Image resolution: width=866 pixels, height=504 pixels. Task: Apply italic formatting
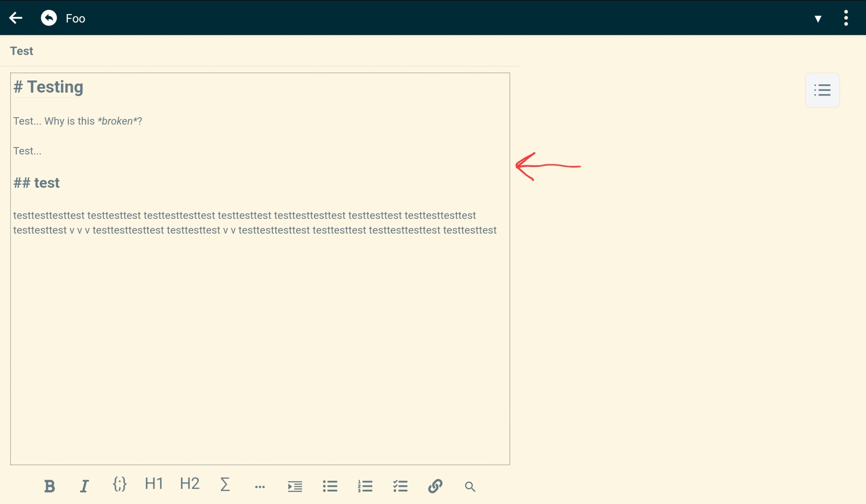[84, 486]
